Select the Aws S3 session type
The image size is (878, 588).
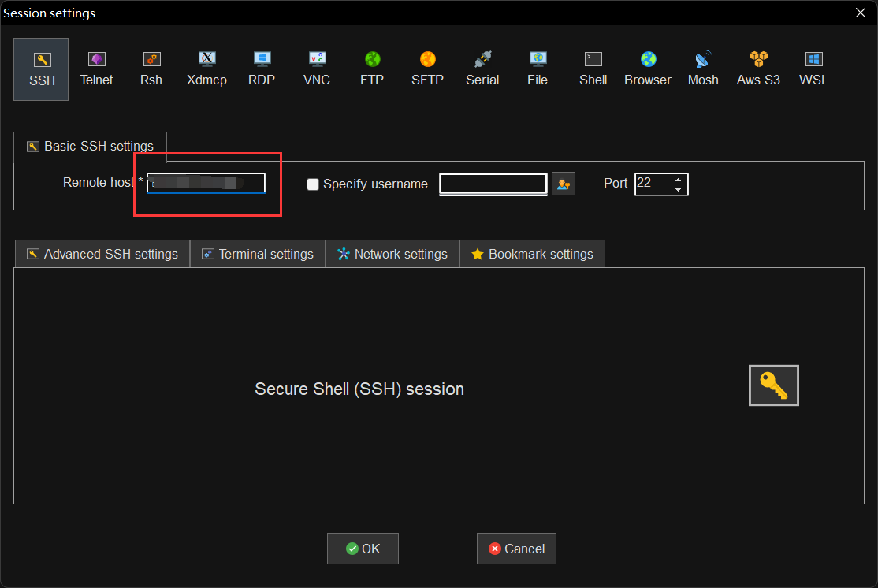[x=758, y=69]
